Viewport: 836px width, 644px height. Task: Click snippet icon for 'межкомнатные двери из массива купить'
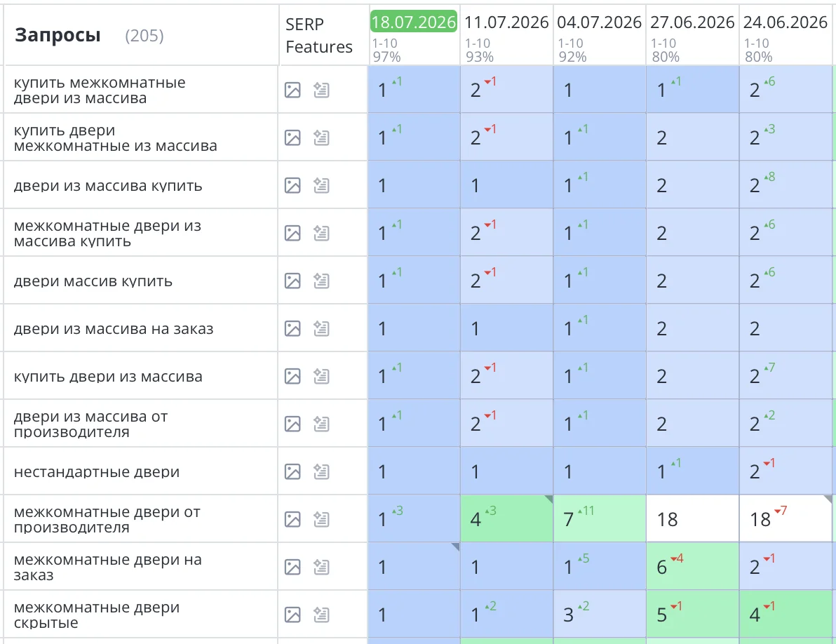pyautogui.click(x=321, y=233)
